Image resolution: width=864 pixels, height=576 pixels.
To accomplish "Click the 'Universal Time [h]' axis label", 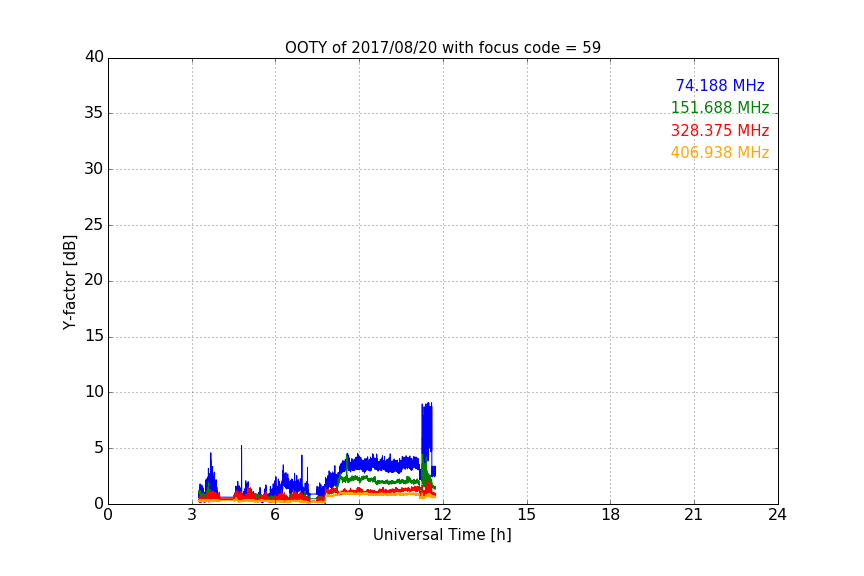I will pos(442,535).
